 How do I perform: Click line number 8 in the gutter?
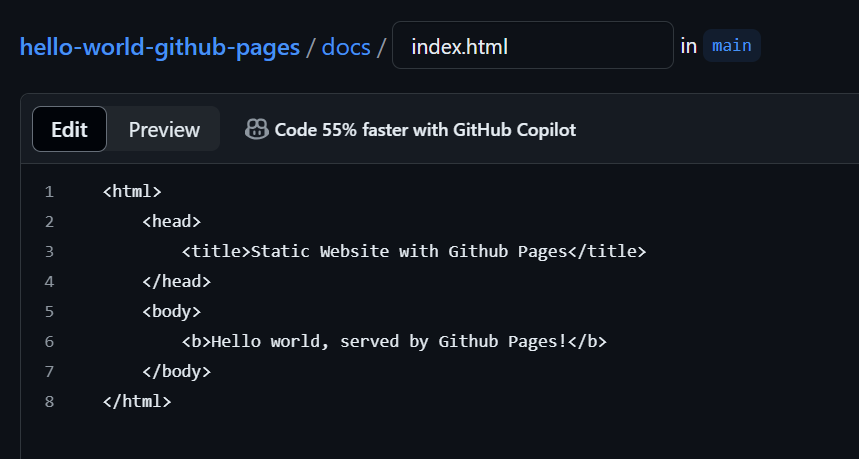(49, 401)
